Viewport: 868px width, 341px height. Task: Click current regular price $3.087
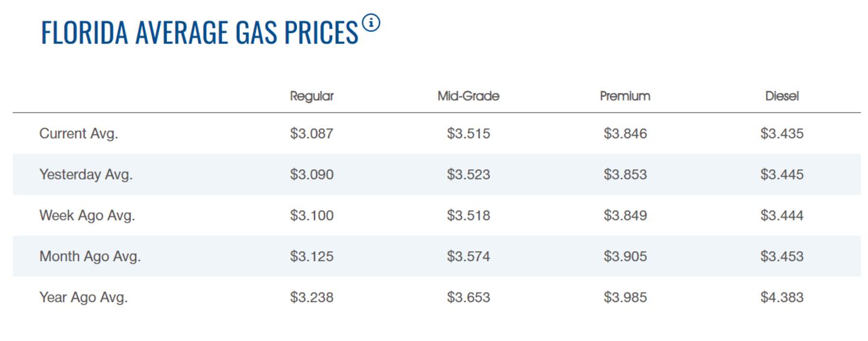(x=312, y=134)
